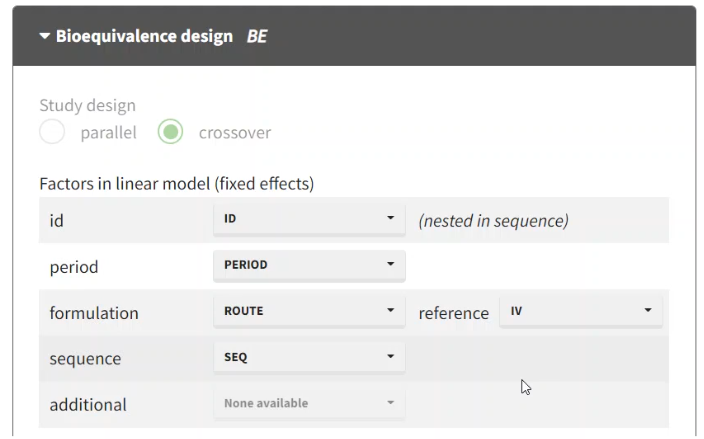
Task: Select the parallel study design radio button
Action: [x=52, y=132]
